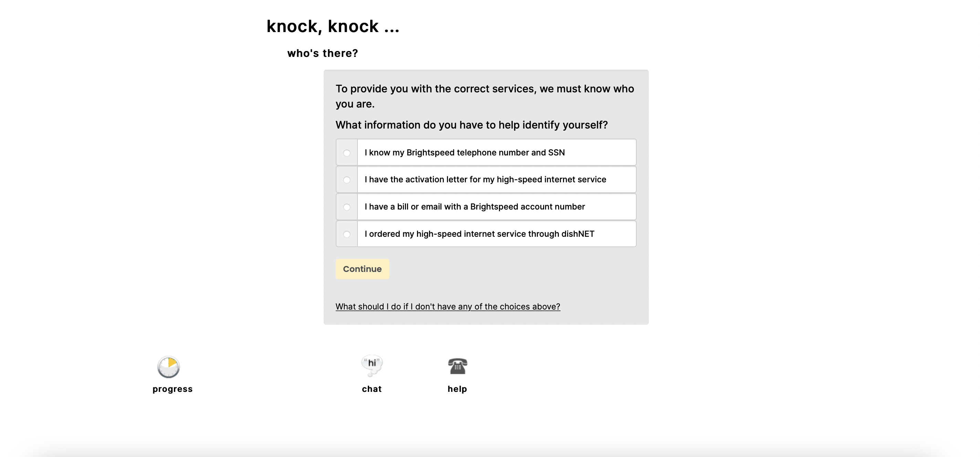Click the Continue button
The image size is (980, 457).
(362, 269)
